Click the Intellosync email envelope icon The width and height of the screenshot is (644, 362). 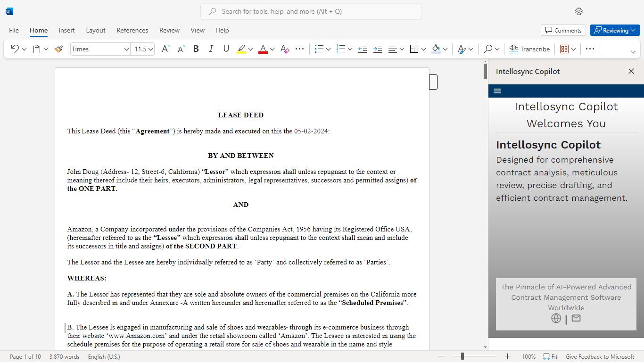pos(576,318)
